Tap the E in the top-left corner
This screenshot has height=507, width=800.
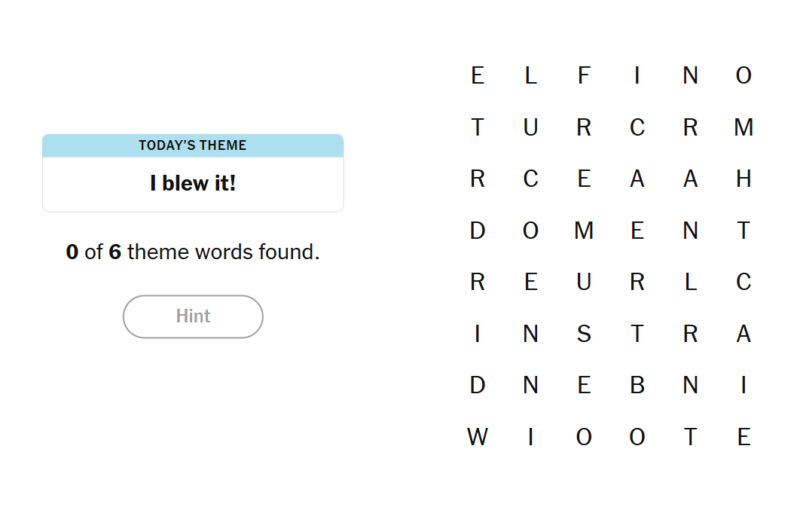[x=477, y=76]
